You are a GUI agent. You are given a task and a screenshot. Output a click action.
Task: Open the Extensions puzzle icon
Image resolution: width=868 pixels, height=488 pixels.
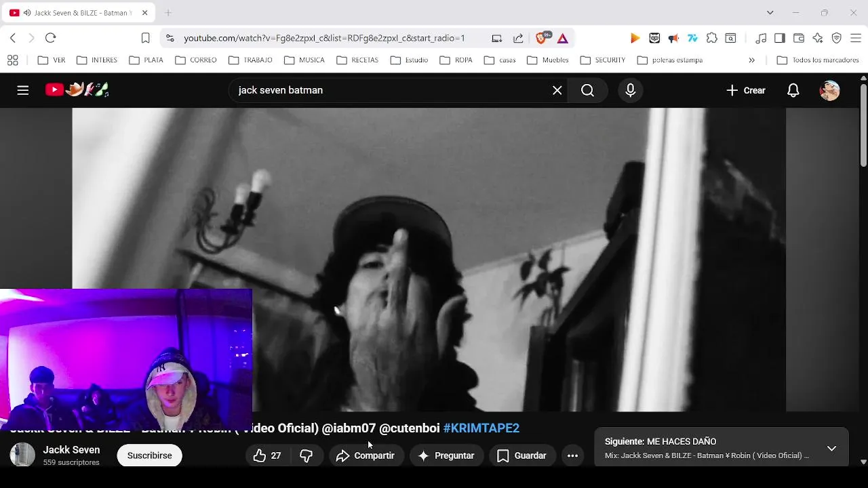tap(711, 38)
